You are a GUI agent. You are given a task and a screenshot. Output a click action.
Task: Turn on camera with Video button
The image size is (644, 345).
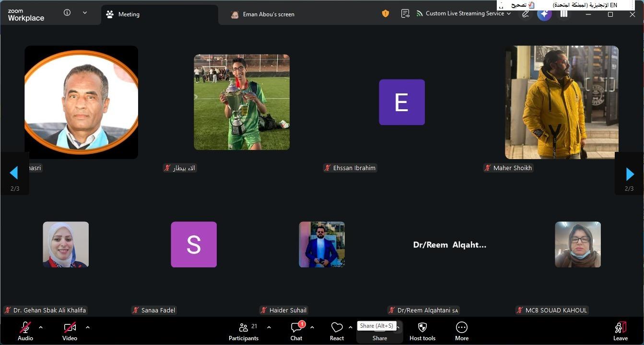(x=70, y=331)
